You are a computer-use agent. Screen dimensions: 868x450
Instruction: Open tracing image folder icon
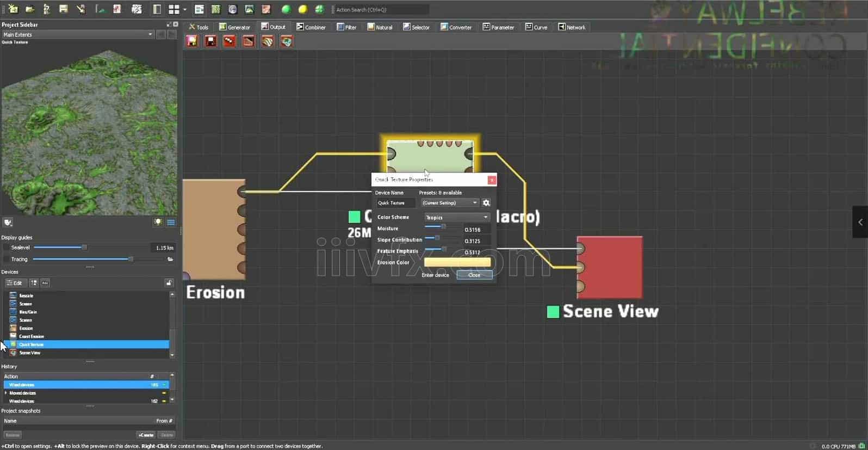(x=170, y=259)
